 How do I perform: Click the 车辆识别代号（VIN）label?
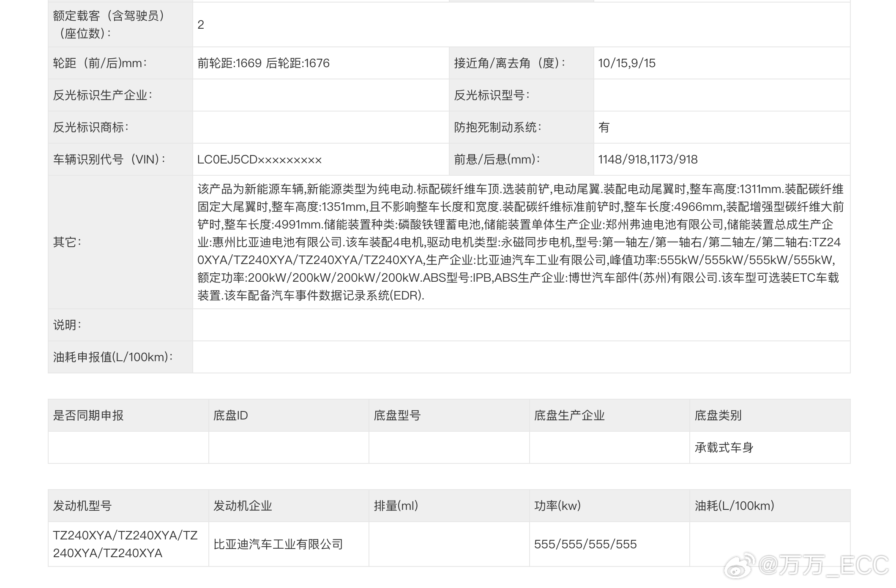(x=110, y=160)
